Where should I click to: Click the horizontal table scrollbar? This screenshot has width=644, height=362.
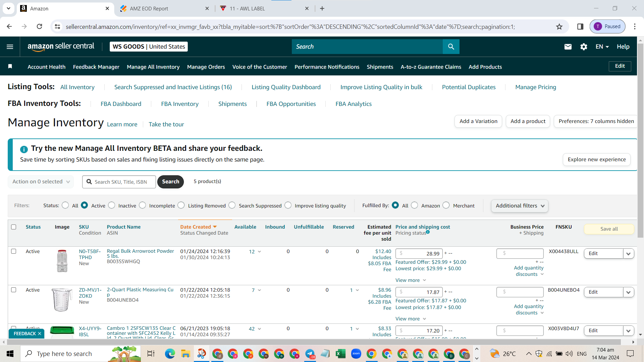click(x=314, y=342)
